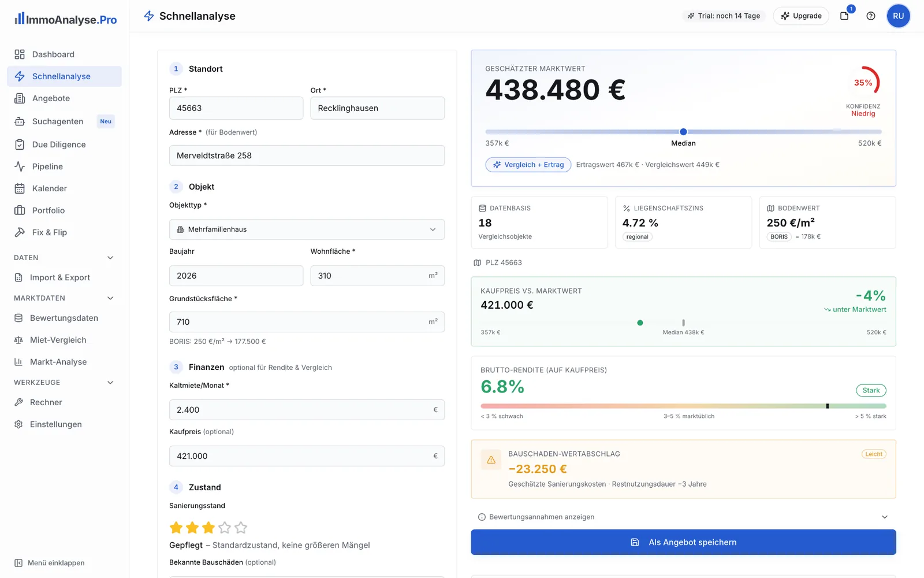The width and height of the screenshot is (924, 578).
Task: Expand Bewertungsannahmen anzeigen chevron
Action: (x=885, y=517)
